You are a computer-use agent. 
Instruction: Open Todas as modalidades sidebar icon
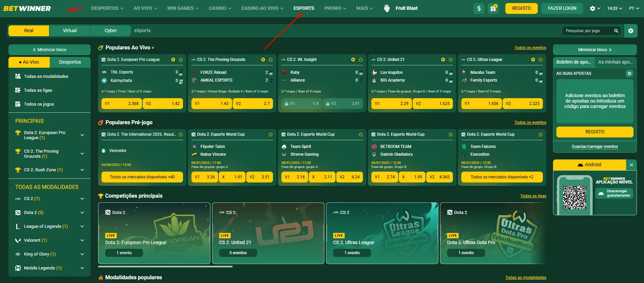coord(18,77)
